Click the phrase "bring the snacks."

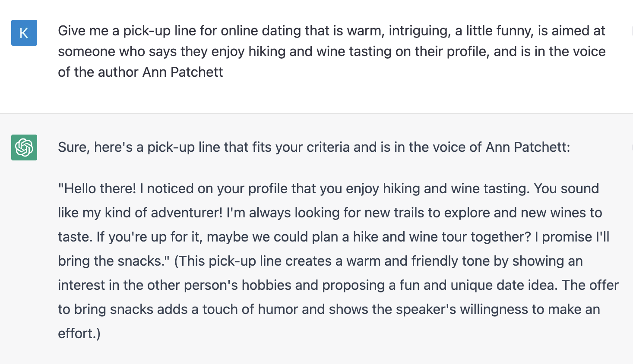click(x=113, y=261)
